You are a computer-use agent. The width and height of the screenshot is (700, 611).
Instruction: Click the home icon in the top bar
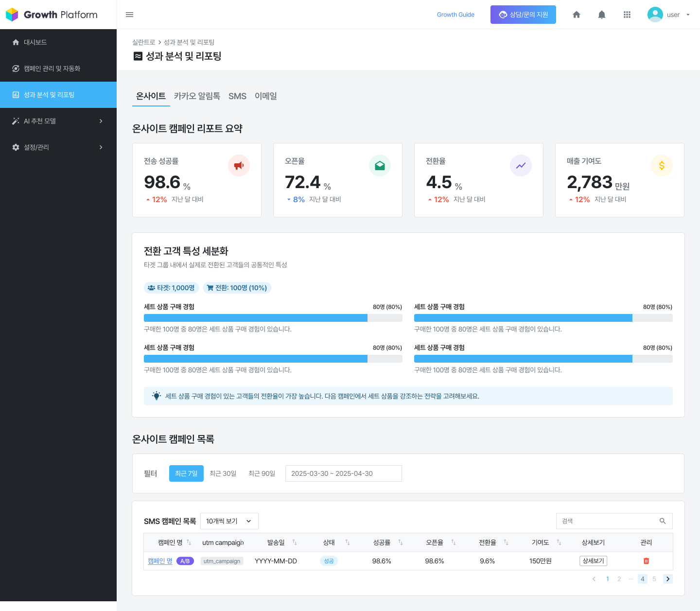576,15
